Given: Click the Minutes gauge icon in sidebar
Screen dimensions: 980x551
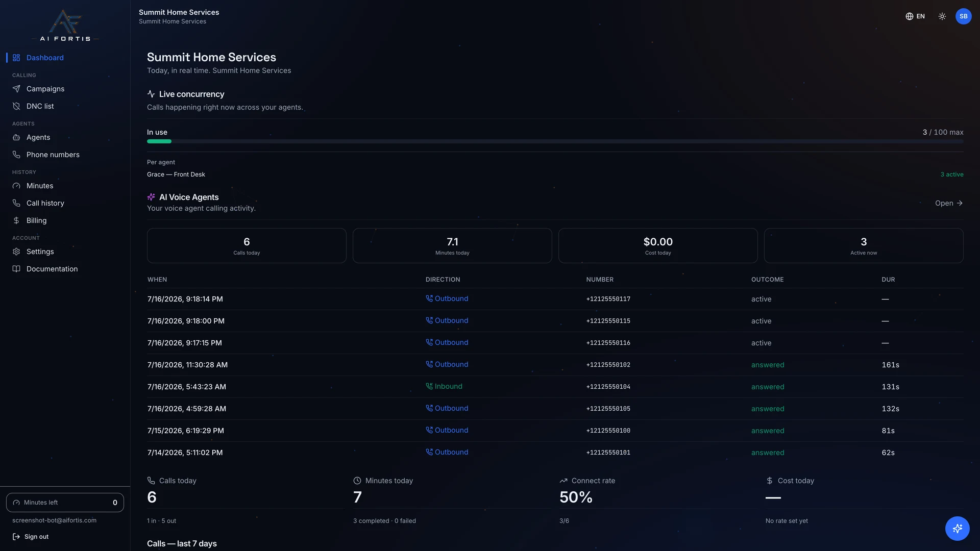Looking at the screenshot, I should click(x=16, y=186).
